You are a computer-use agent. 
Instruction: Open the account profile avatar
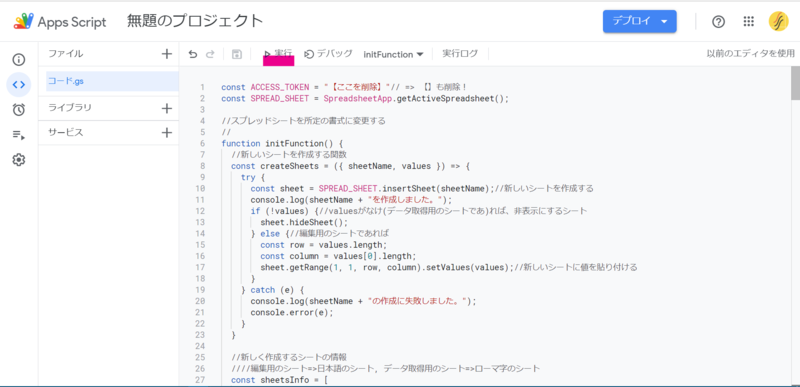click(779, 21)
